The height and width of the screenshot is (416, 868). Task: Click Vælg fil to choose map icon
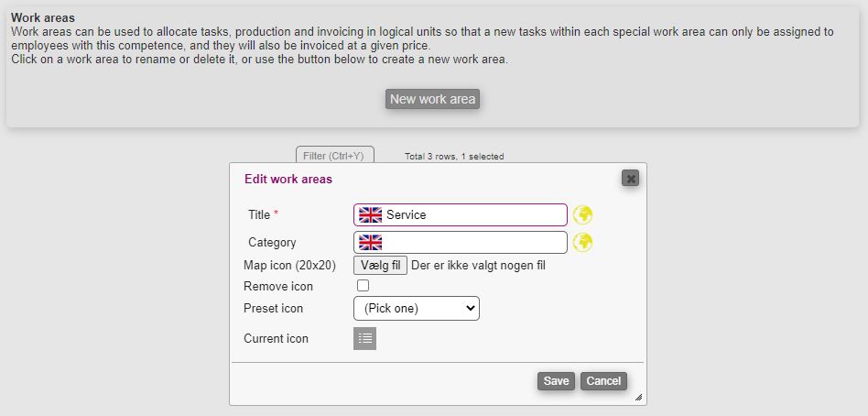point(380,266)
